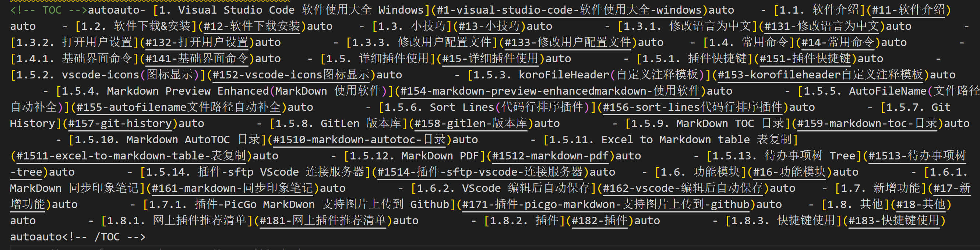Viewport: 980px width, 250px height.
Task: Open the #156-sort-lines代码行排序插件 link
Action: [693, 107]
